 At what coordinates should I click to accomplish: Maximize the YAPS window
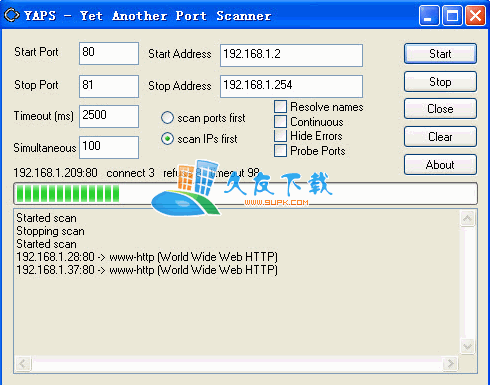tap(452, 15)
